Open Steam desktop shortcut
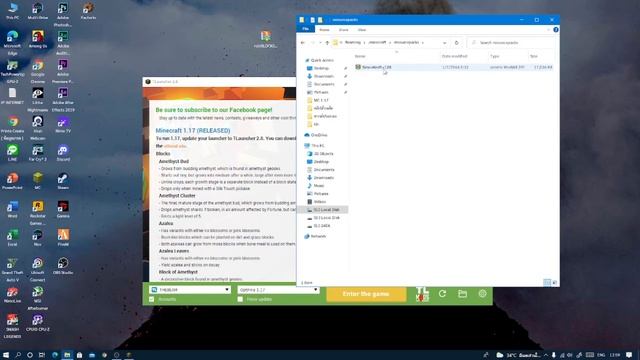 click(x=63, y=181)
